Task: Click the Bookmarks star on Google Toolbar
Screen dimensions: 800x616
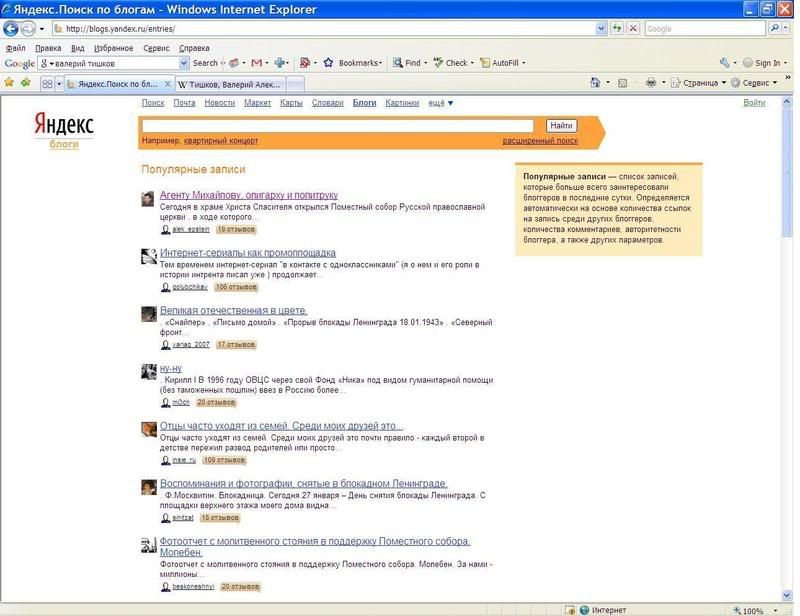Action: click(328, 63)
